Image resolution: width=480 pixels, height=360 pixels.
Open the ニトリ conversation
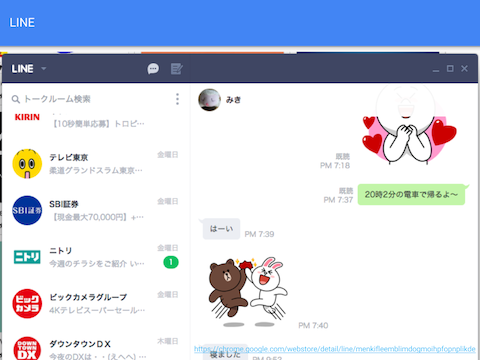click(x=96, y=257)
